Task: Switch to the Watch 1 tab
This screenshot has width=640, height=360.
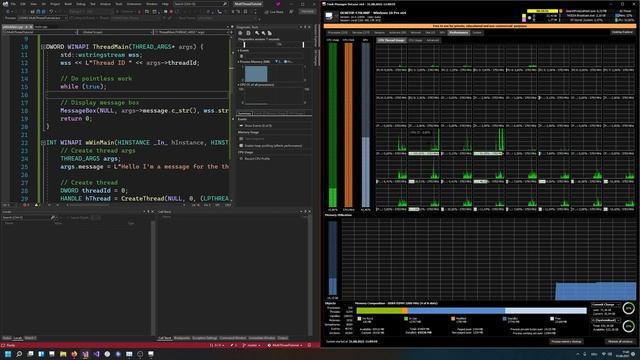Action: 30,338
